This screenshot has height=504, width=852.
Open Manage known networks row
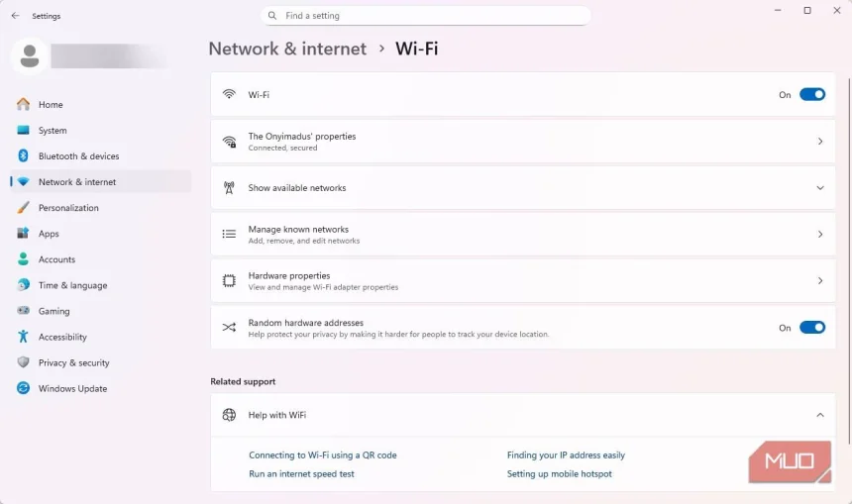(525, 235)
